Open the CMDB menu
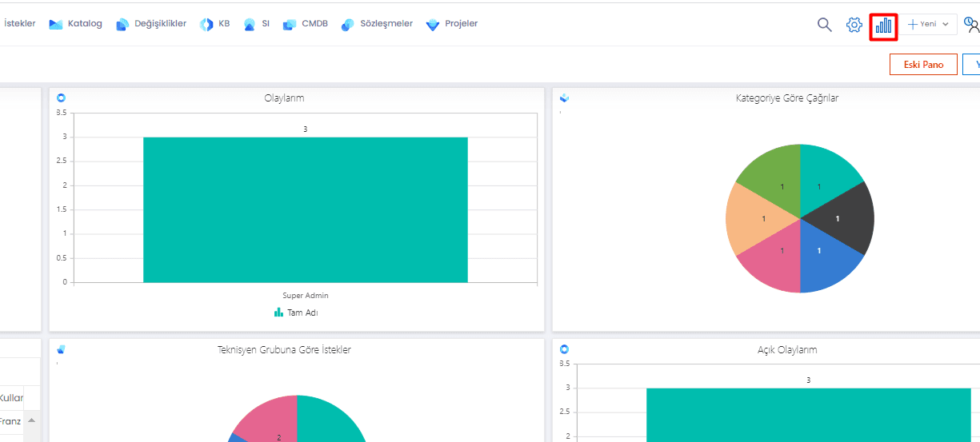The width and height of the screenshot is (980, 442). point(305,24)
